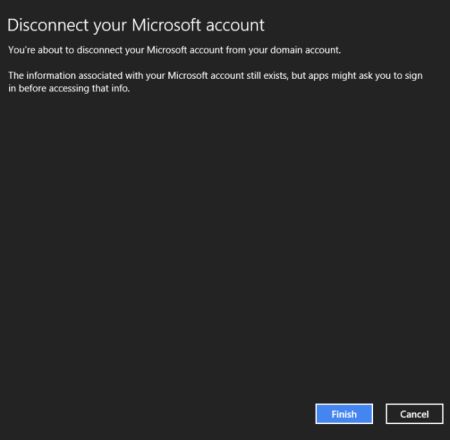Click the Finish button
The width and height of the screenshot is (450, 440).
click(x=344, y=414)
